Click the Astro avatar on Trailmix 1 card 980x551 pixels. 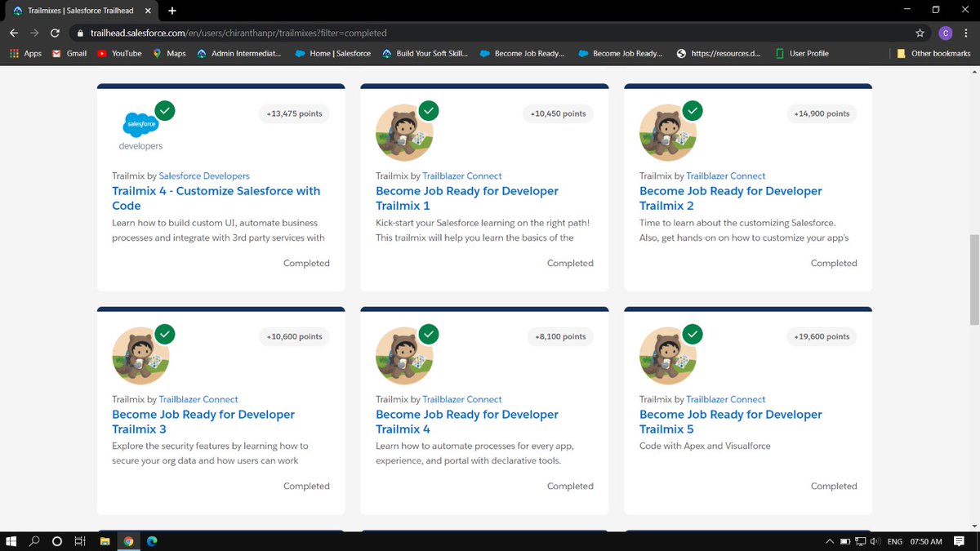[404, 132]
